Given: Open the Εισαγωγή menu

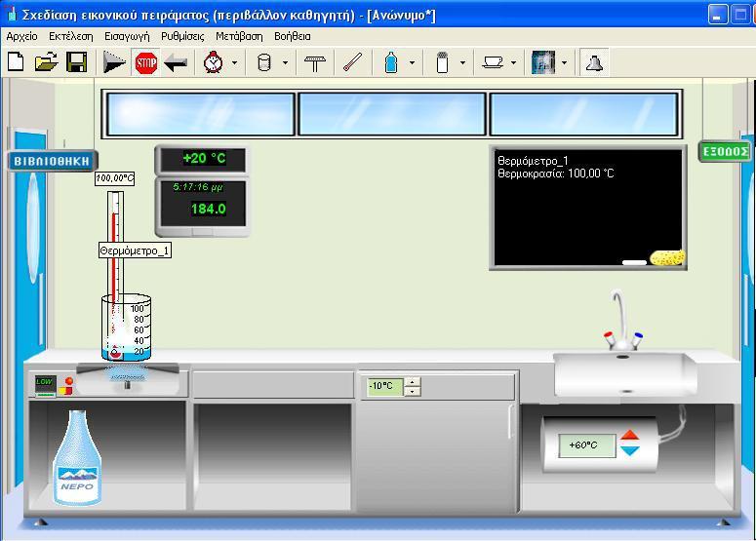Looking at the screenshot, I should tap(127, 36).
